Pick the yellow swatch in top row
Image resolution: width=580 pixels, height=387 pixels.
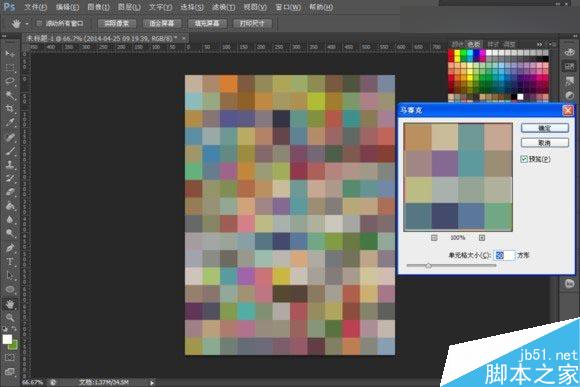pos(457,53)
